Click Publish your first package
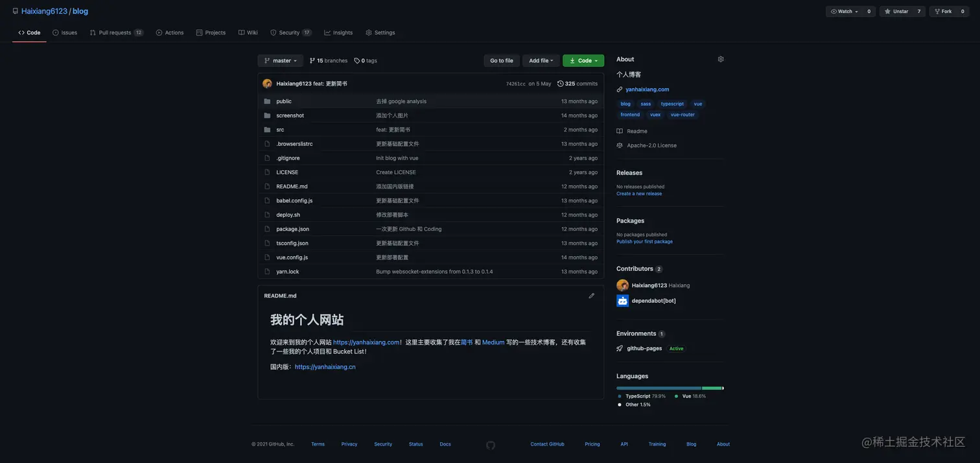Viewport: 980px width, 463px height. [644, 241]
